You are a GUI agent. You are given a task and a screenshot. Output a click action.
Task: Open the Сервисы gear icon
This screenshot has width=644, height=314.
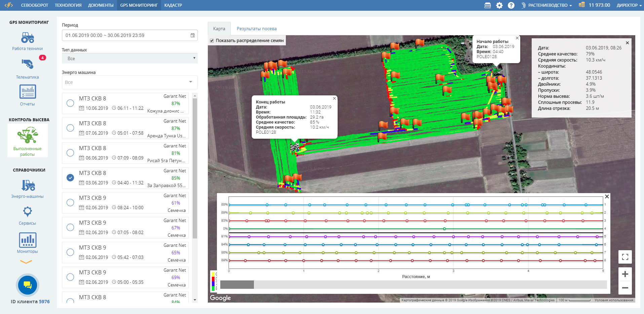point(28,212)
